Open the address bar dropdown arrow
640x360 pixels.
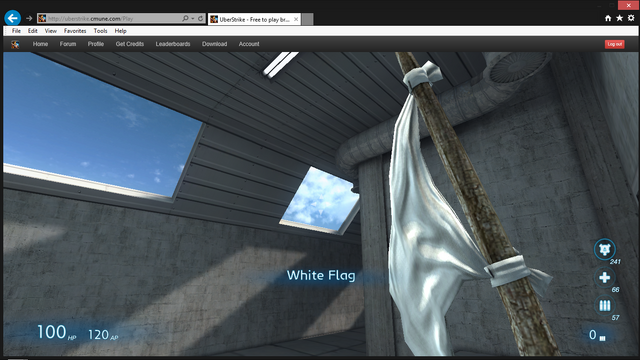tap(193, 18)
